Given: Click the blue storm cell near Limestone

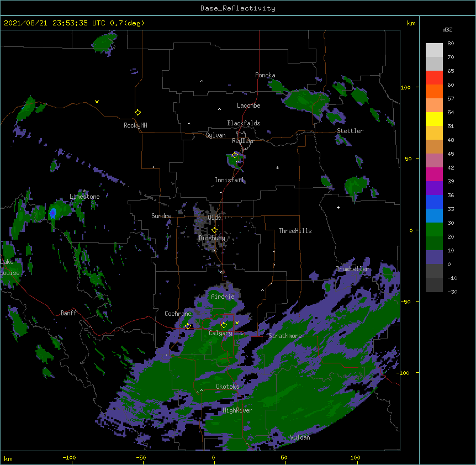Looking at the screenshot, I should click(x=53, y=213).
